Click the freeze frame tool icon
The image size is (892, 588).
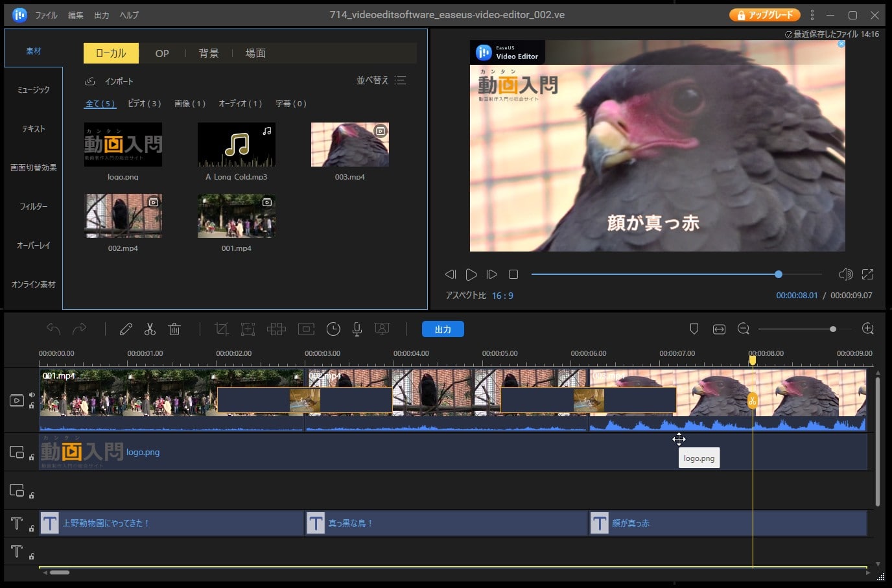[x=306, y=329]
